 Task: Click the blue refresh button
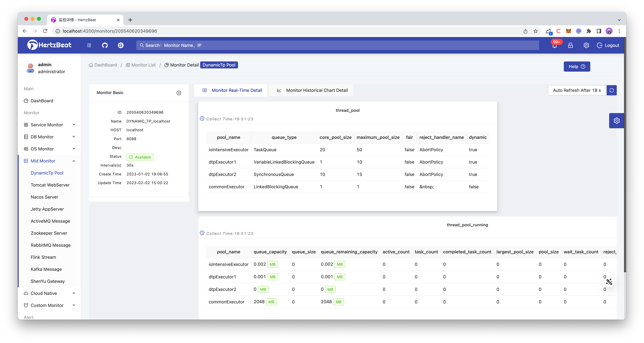pyautogui.click(x=612, y=90)
